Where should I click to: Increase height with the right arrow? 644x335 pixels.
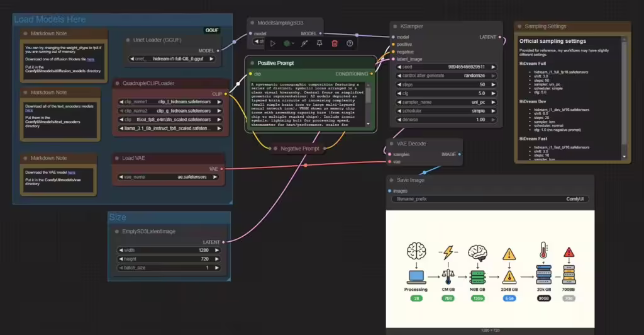click(x=217, y=259)
